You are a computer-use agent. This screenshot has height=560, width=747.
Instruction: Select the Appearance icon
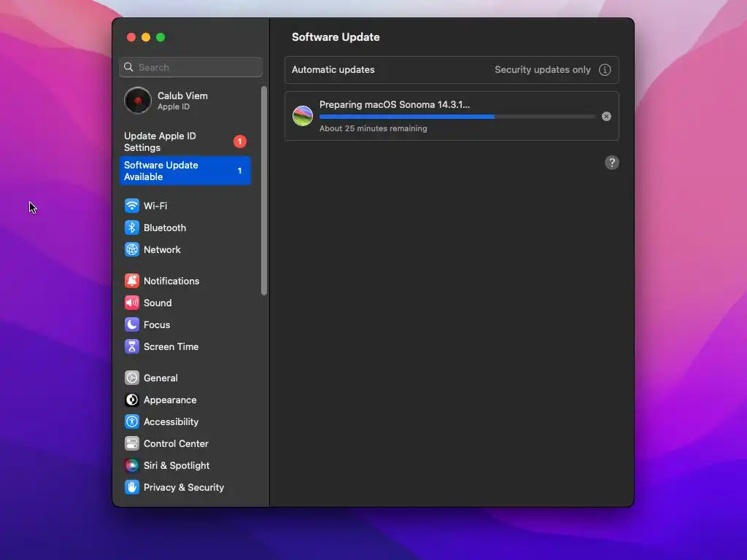(x=132, y=400)
